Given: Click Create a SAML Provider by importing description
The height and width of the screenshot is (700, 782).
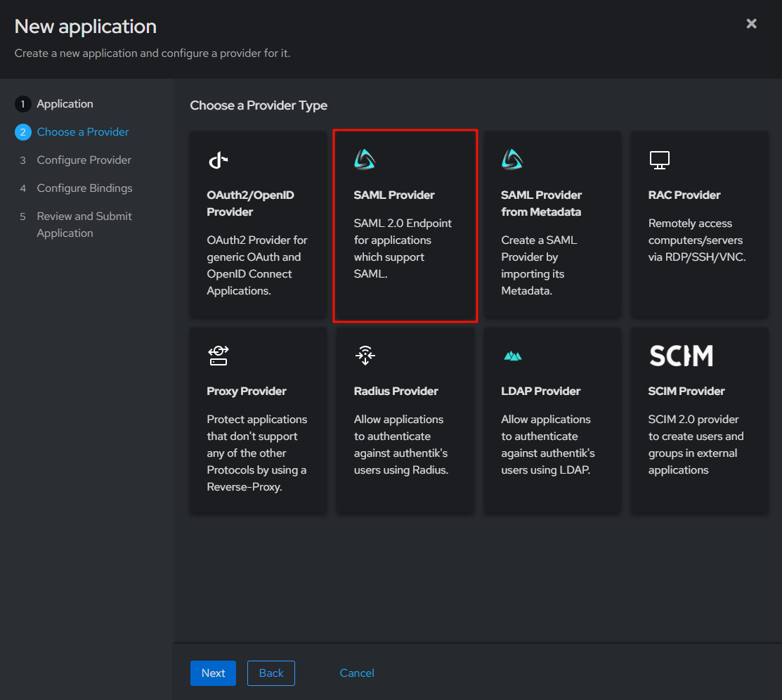Looking at the screenshot, I should point(539,266).
